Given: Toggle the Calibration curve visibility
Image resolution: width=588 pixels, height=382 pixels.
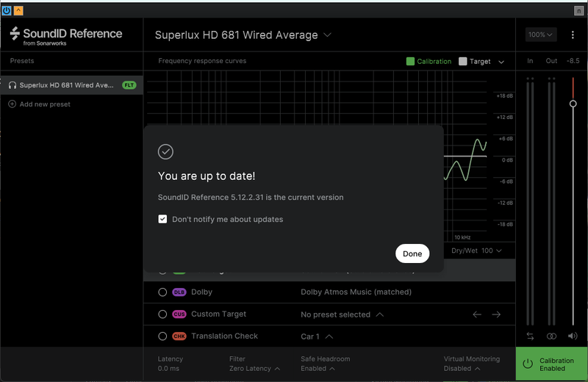Looking at the screenshot, I should coord(429,61).
